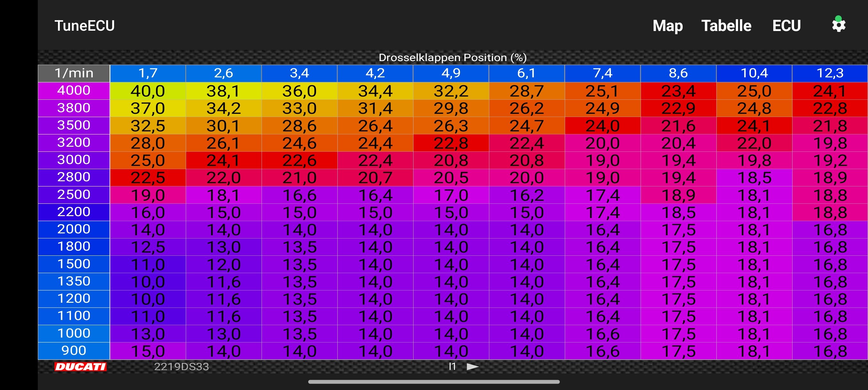Select cell 40,0 in the 4000 row
Screen dimensions: 868x390
148,91
